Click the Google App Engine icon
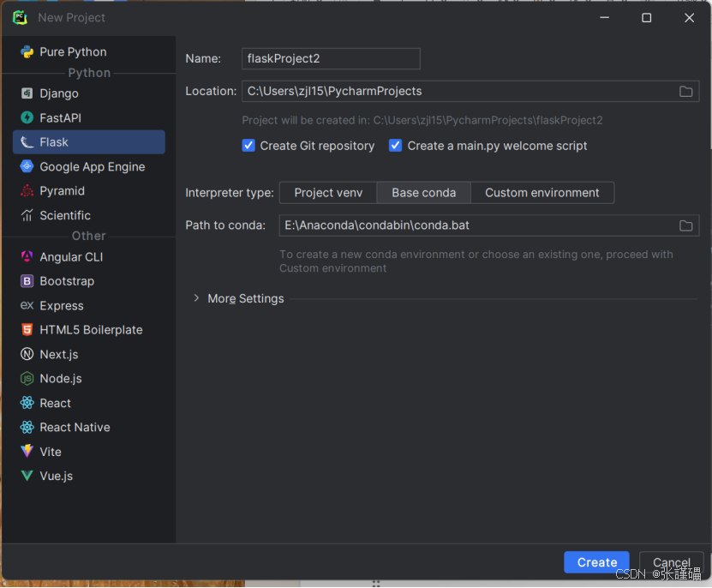This screenshot has width=712, height=588. coord(27,166)
